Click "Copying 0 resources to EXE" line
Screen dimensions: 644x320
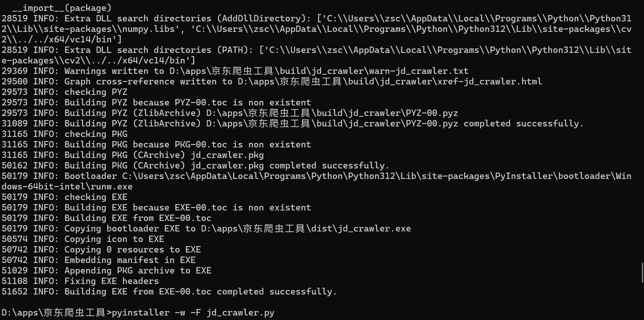click(x=132, y=249)
